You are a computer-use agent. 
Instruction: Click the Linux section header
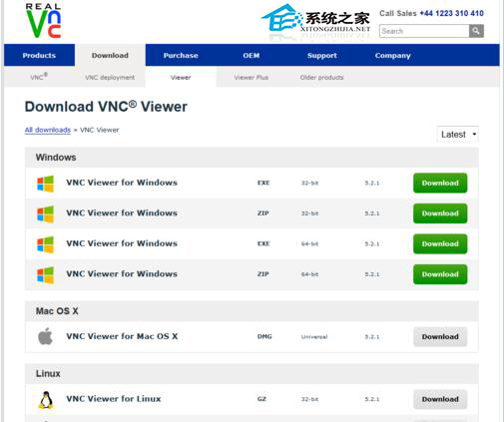coord(252,373)
